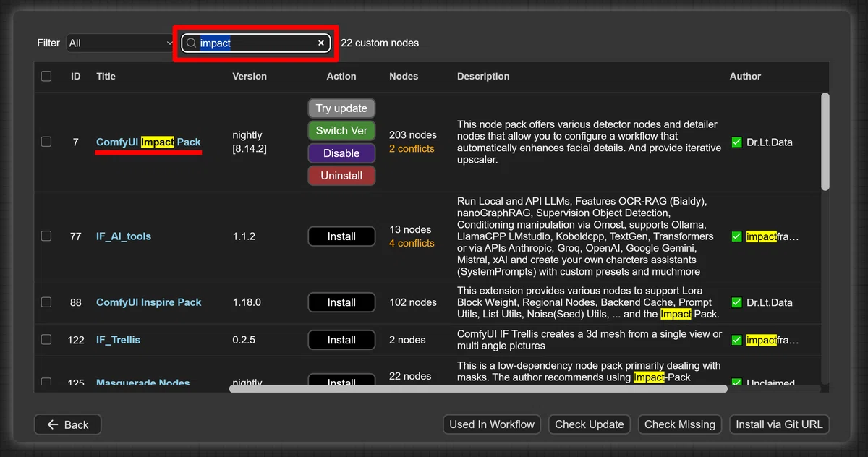The image size is (868, 457).
Task: Click the 1.18.0 version cell
Action: pos(247,302)
